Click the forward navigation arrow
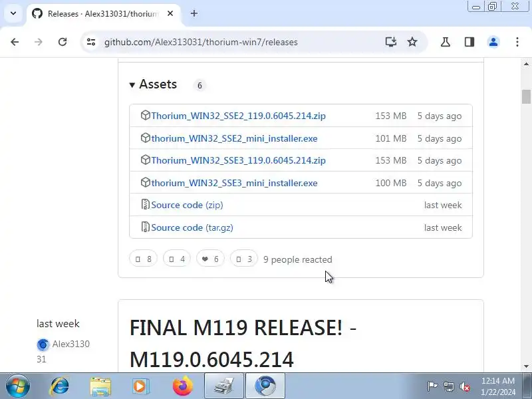The width and height of the screenshot is (532, 399). [x=39, y=42]
